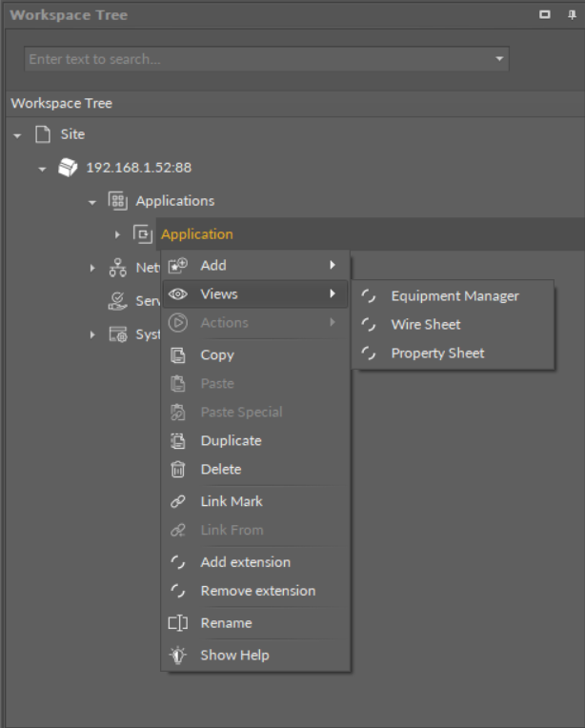Pin the Workspace Tree panel
This screenshot has height=728, width=585.
(x=569, y=15)
